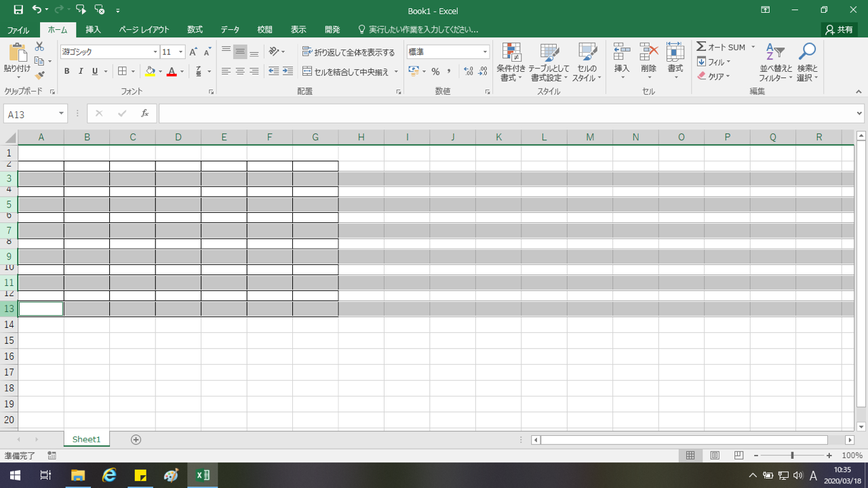The height and width of the screenshot is (488, 868).
Task: Open Internet Explorer from taskbar
Action: [109, 475]
